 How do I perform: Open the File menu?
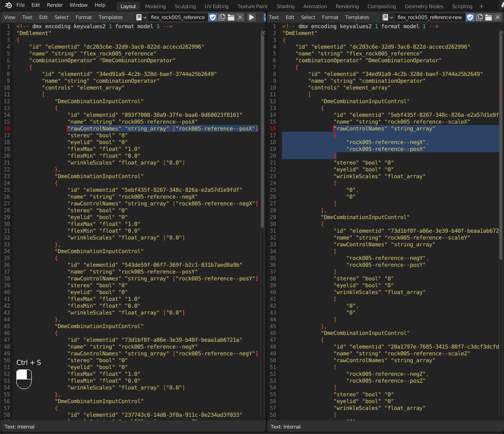point(20,5)
